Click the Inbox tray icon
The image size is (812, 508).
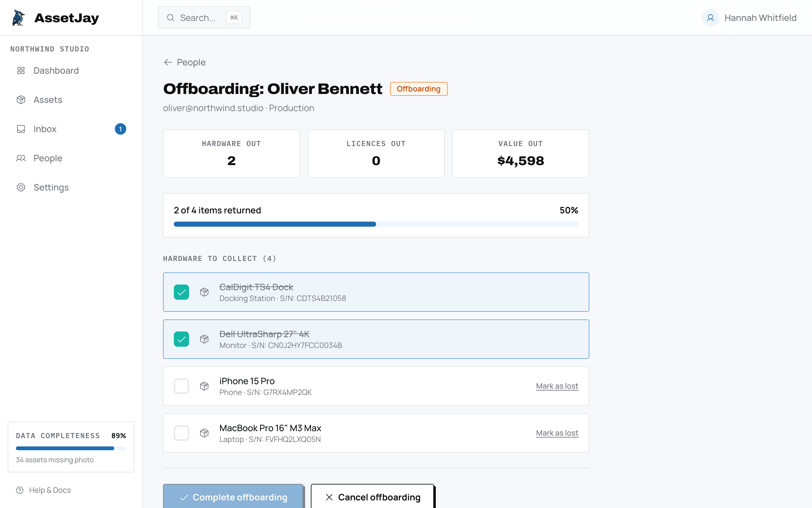(21, 129)
